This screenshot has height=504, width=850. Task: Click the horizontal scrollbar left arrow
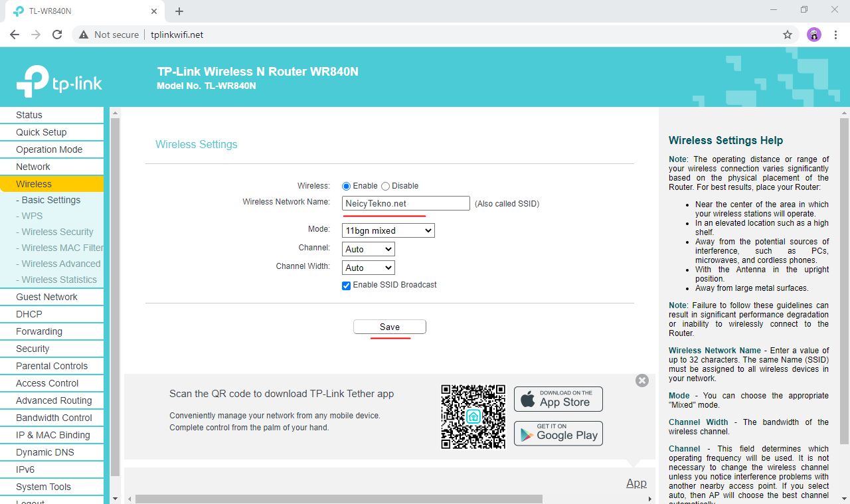129,499
